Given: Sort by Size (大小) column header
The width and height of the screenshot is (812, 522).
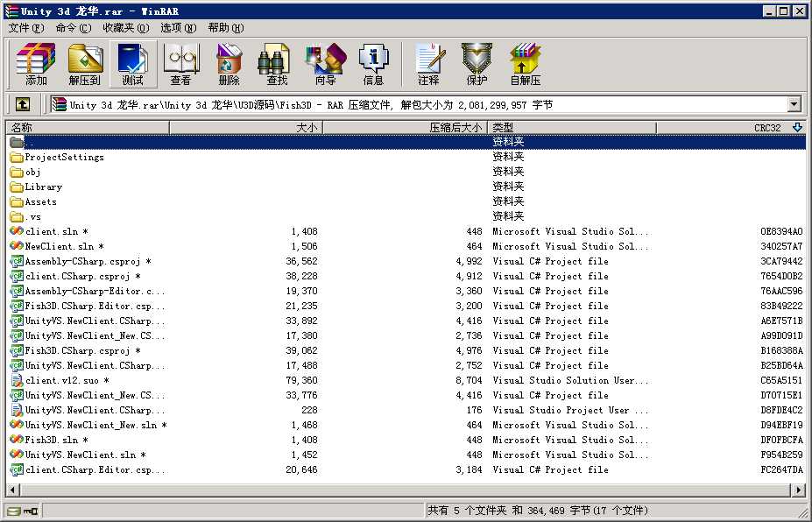Looking at the screenshot, I should (246, 127).
